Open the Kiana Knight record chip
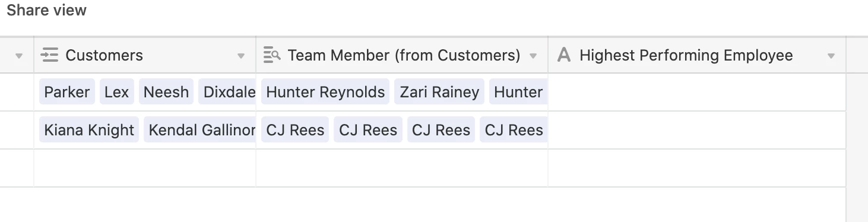 (x=89, y=130)
